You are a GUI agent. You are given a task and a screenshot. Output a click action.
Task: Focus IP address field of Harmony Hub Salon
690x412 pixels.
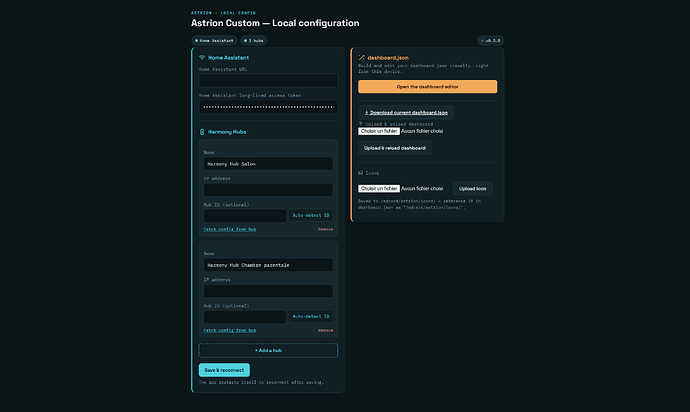(268, 190)
